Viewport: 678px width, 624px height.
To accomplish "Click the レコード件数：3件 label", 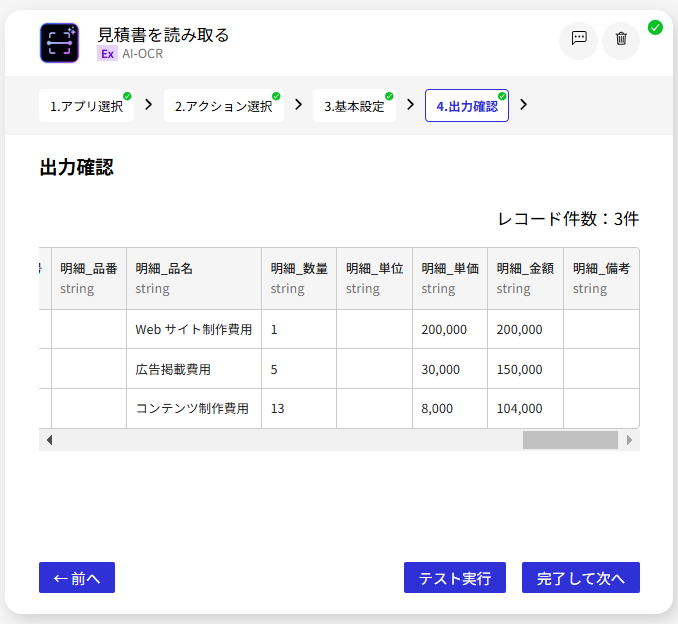I will point(568,219).
